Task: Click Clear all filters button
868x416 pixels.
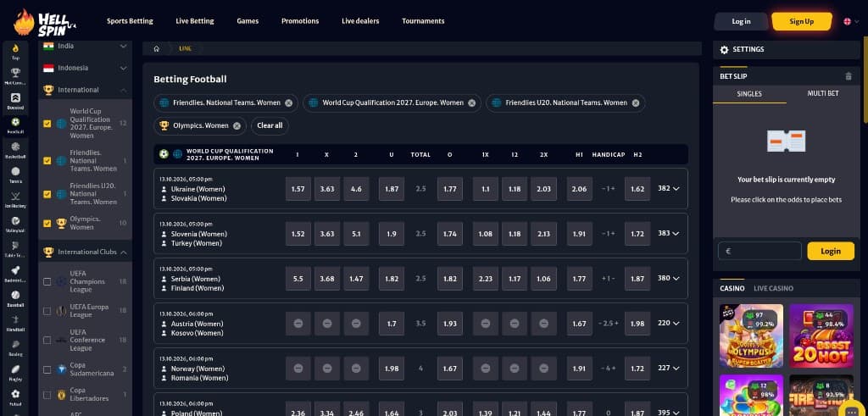Action: tap(270, 125)
